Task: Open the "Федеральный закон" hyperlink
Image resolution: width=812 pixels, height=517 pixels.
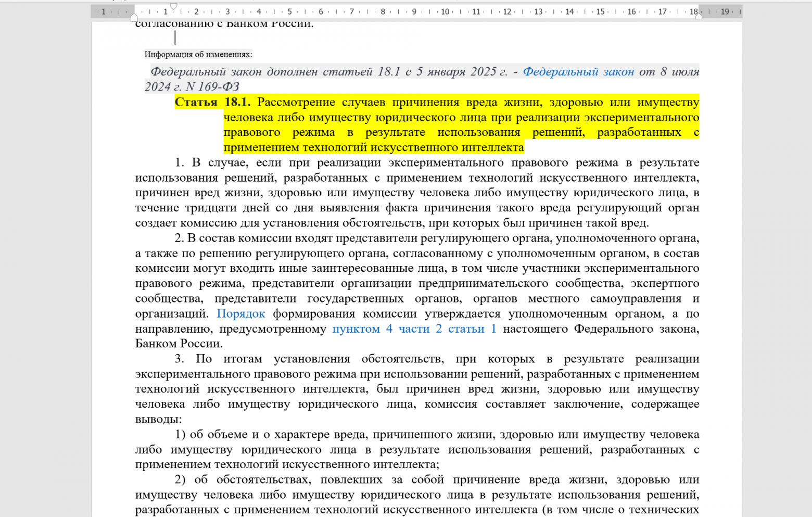Action: coord(578,72)
